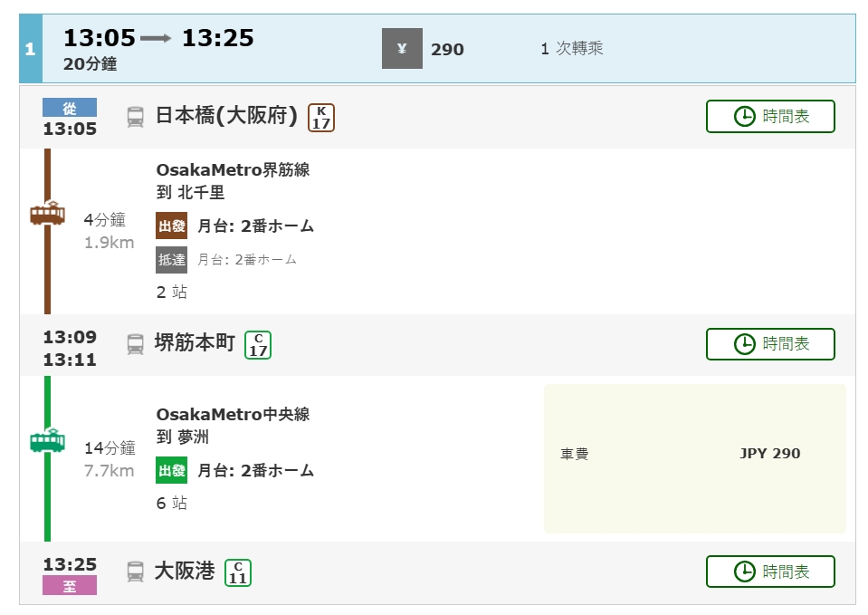
Task: Expand the 2 站 stops list
Action: pyautogui.click(x=172, y=293)
